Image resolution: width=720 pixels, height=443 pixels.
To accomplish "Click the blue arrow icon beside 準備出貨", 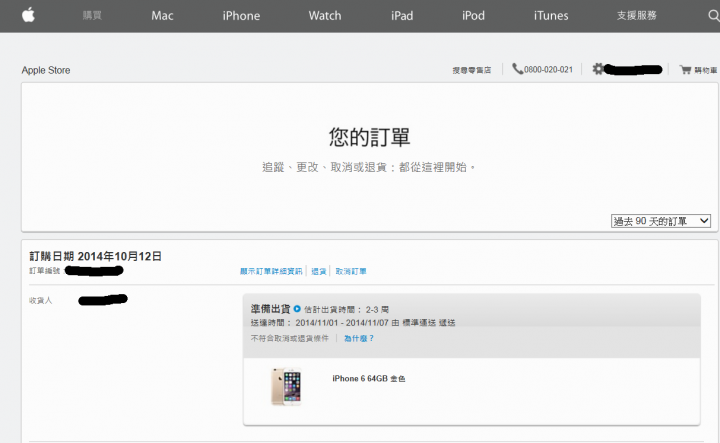I will point(297,308).
